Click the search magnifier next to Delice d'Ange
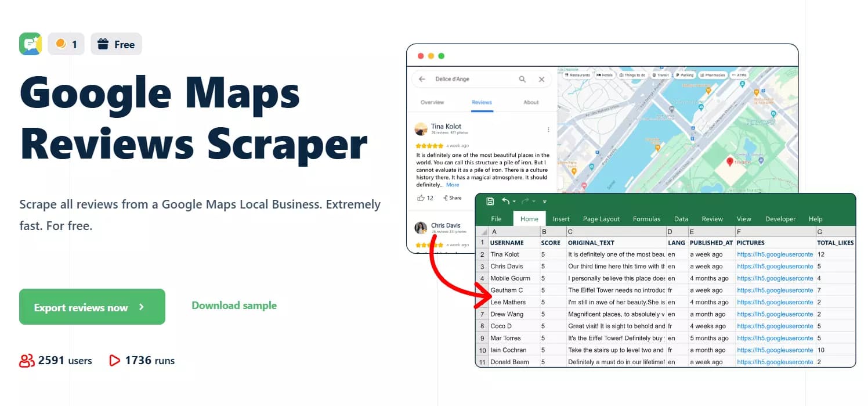This screenshot has height=406, width=868. [522, 79]
